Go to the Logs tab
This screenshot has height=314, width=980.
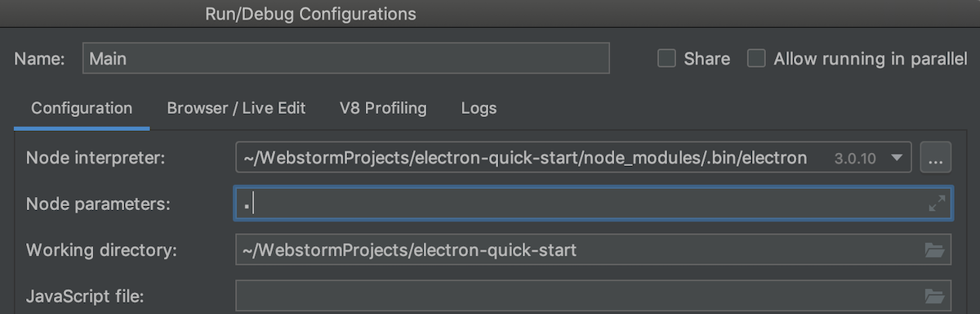[x=479, y=108]
